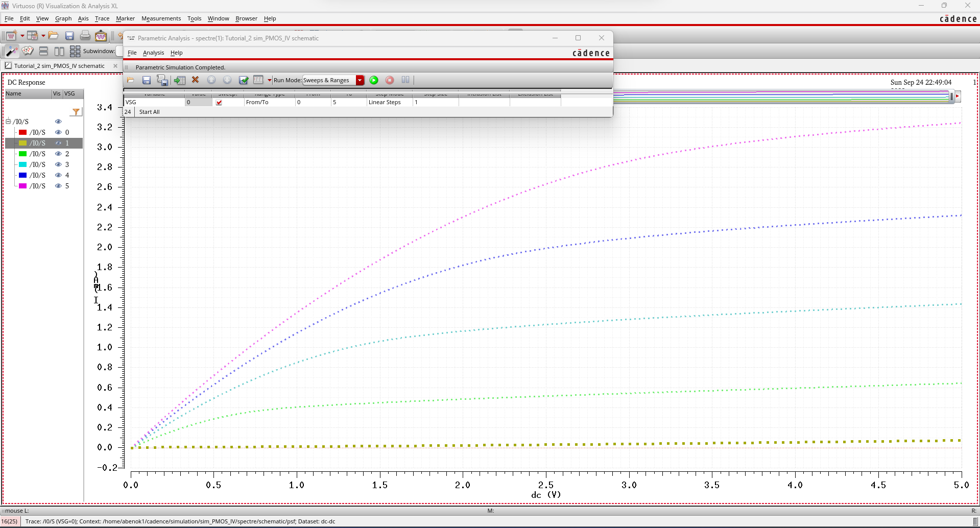This screenshot has width=980, height=528.
Task: Click the new subwindow icon
Action: (x=33, y=36)
